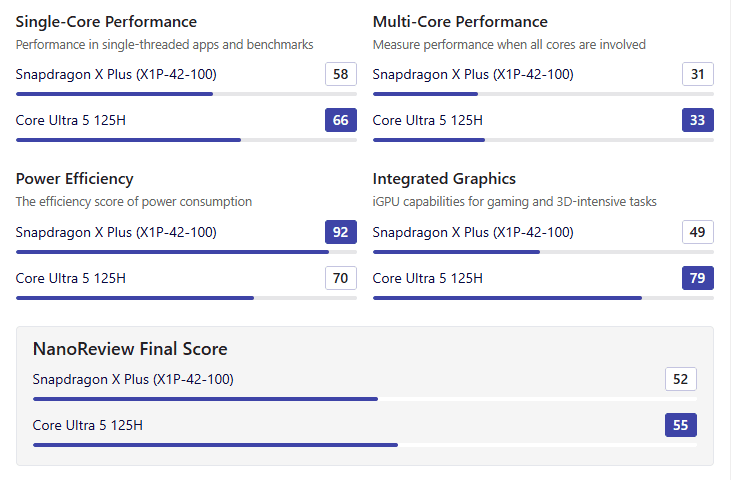Click the Core Ultra final score badge 55
Screen dimensions: 731x480
681,425
